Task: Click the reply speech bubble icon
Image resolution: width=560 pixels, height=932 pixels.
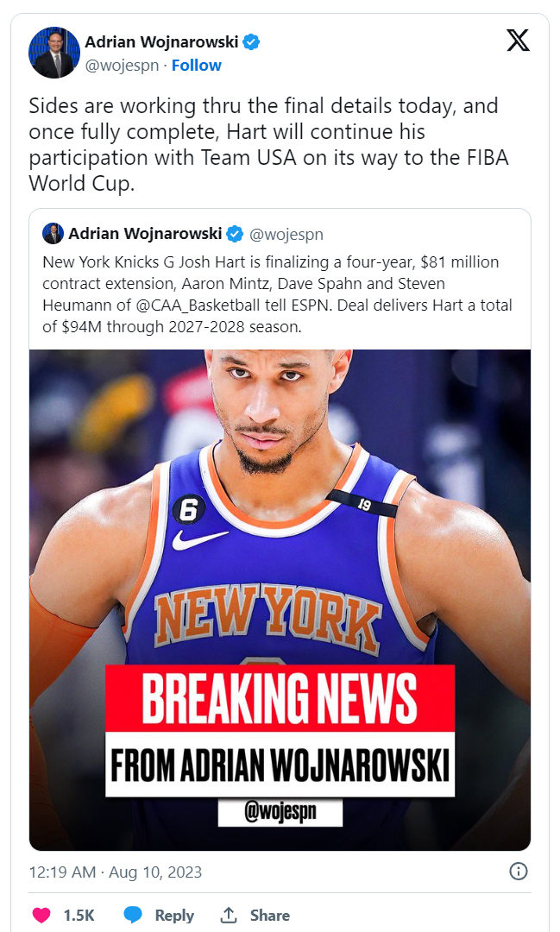Action: [x=133, y=915]
